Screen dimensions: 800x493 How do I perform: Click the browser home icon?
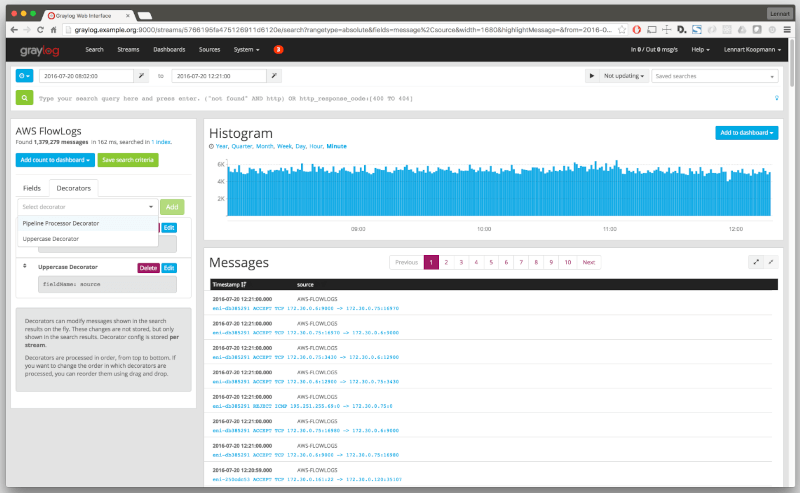point(53,30)
